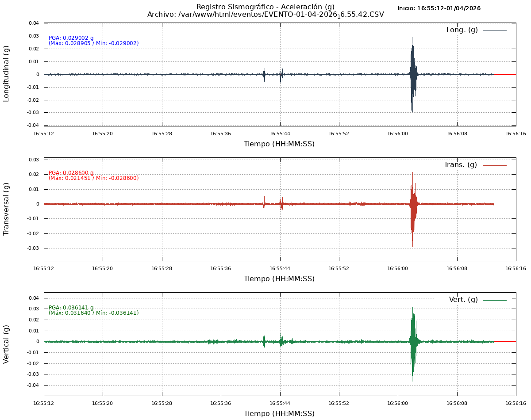
Task: Click the Transversal (g) y-axis title
Action: (x=6, y=209)
